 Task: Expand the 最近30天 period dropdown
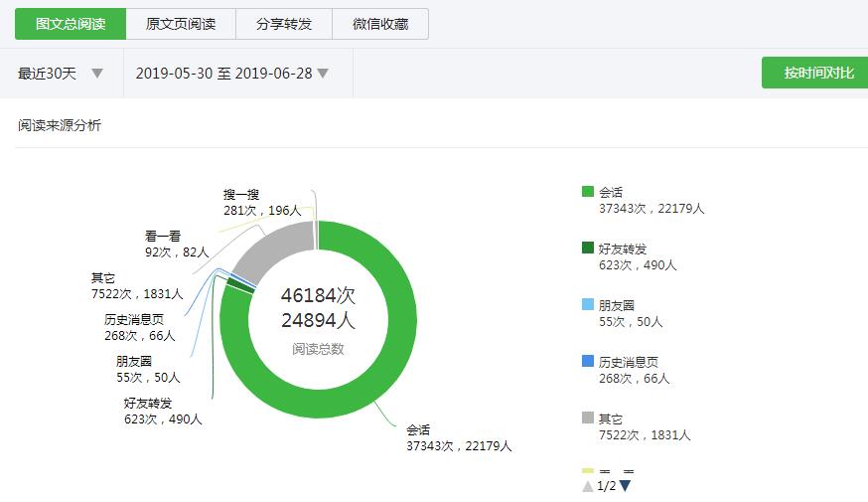tap(61, 73)
